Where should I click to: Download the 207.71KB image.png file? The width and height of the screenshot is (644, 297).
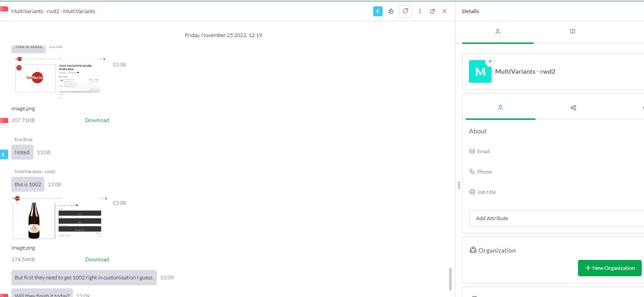(97, 120)
